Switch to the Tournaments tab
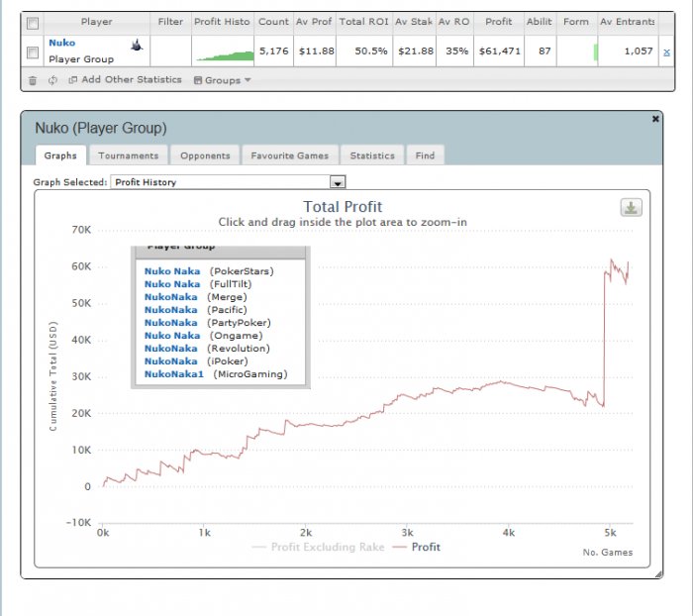The height and width of the screenshot is (616, 693). click(128, 155)
